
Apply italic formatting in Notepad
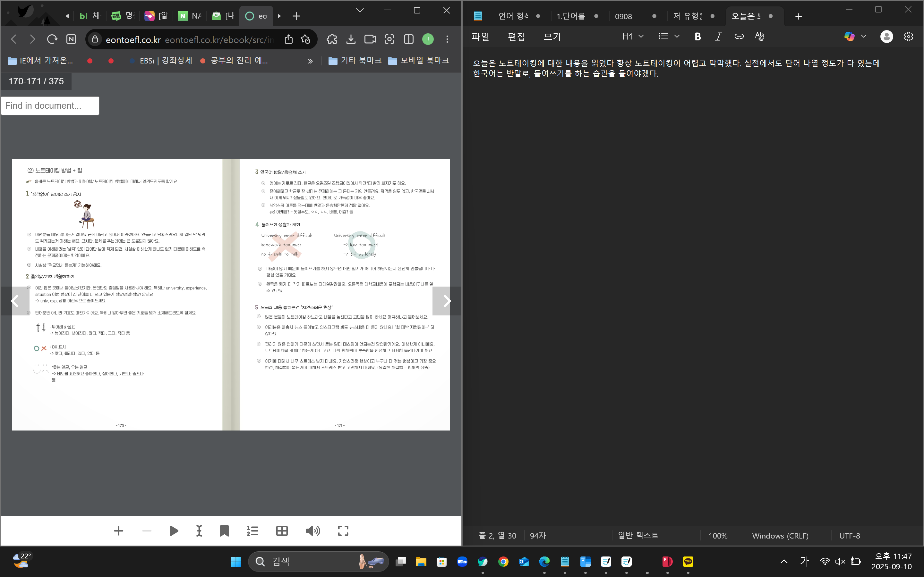point(718,37)
